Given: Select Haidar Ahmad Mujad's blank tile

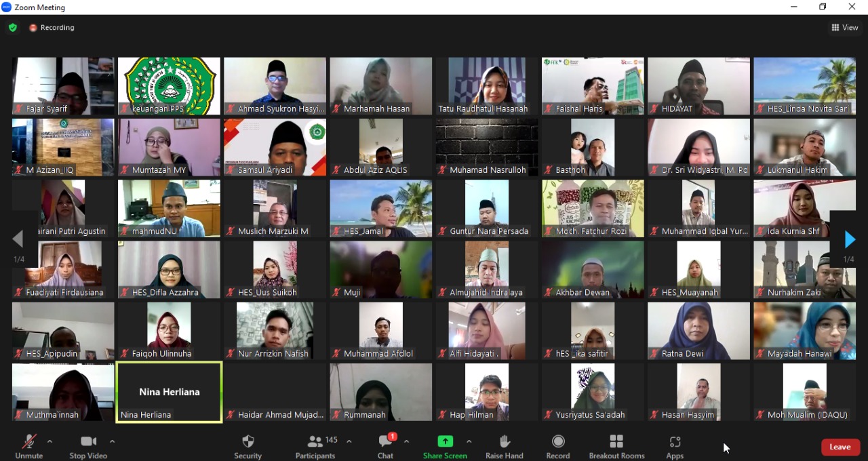Looking at the screenshot, I should coord(275,392).
